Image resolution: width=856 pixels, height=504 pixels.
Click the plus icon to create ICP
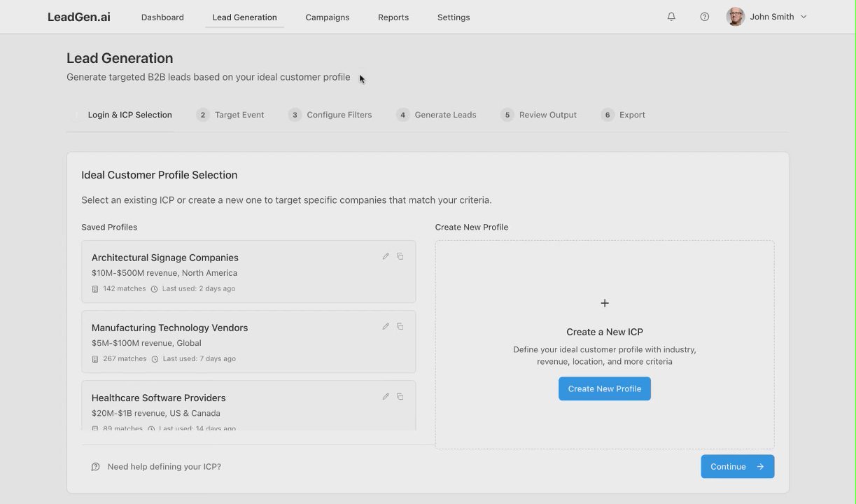pos(605,303)
